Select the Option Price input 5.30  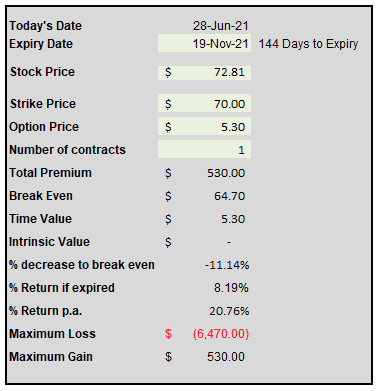point(204,127)
